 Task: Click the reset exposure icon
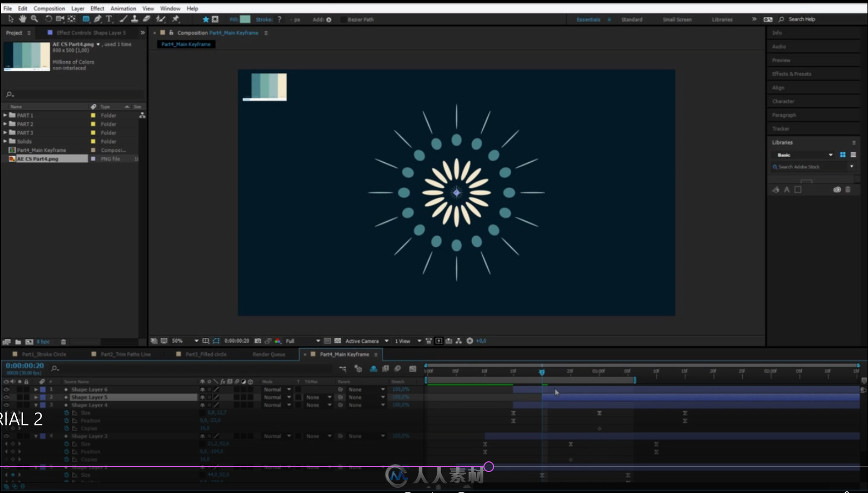(x=469, y=341)
